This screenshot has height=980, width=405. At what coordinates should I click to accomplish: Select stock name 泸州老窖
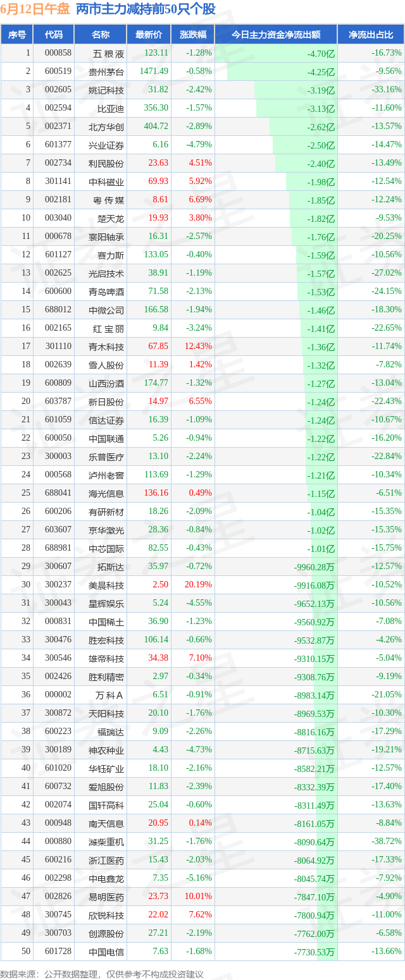(107, 475)
